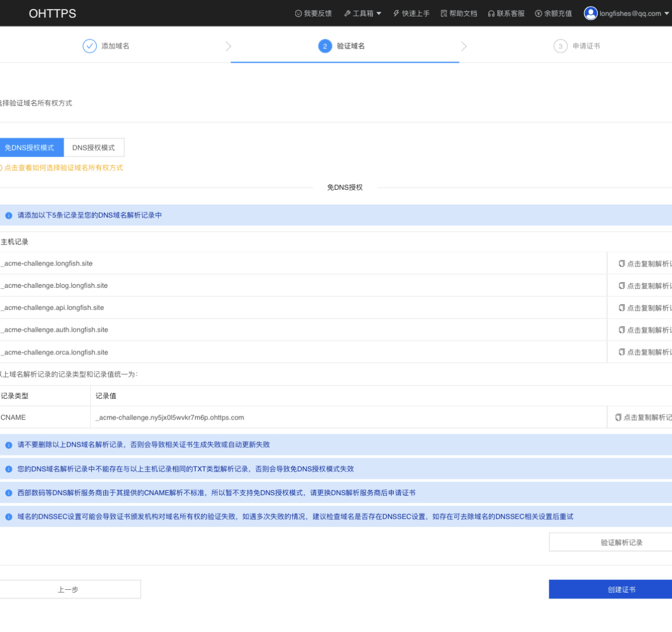The image size is (672, 632).
Task: Open the link on choosing verification method
Action: 63,168
